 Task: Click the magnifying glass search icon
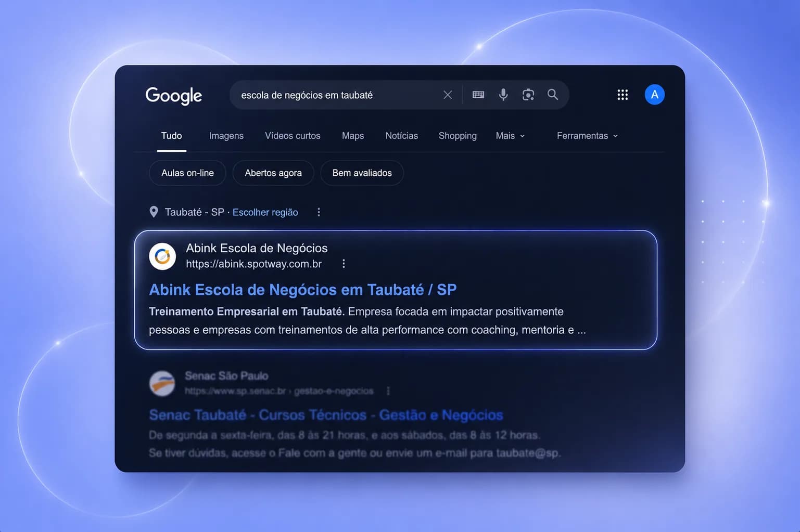tap(553, 95)
